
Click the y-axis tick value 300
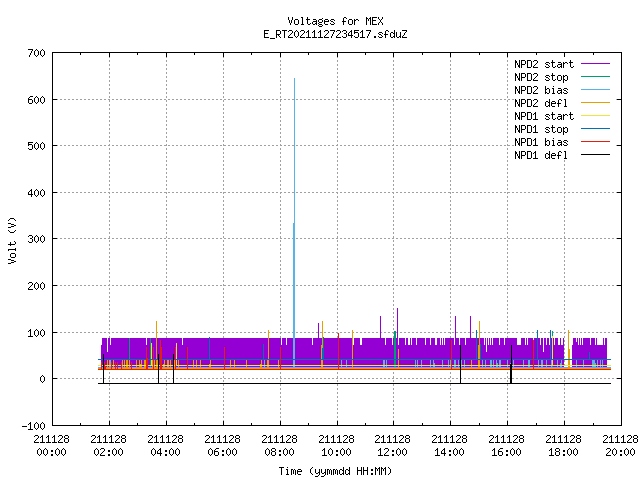coord(36,239)
